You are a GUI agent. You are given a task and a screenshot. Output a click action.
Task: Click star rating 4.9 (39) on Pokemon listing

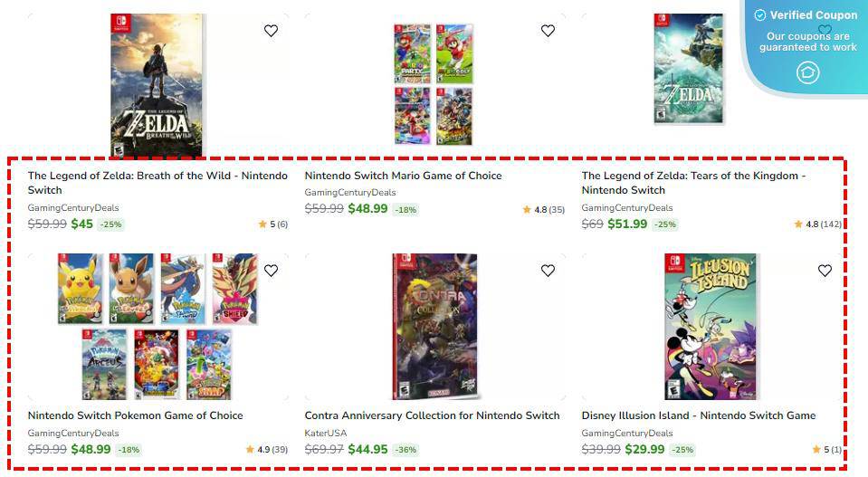tap(266, 449)
